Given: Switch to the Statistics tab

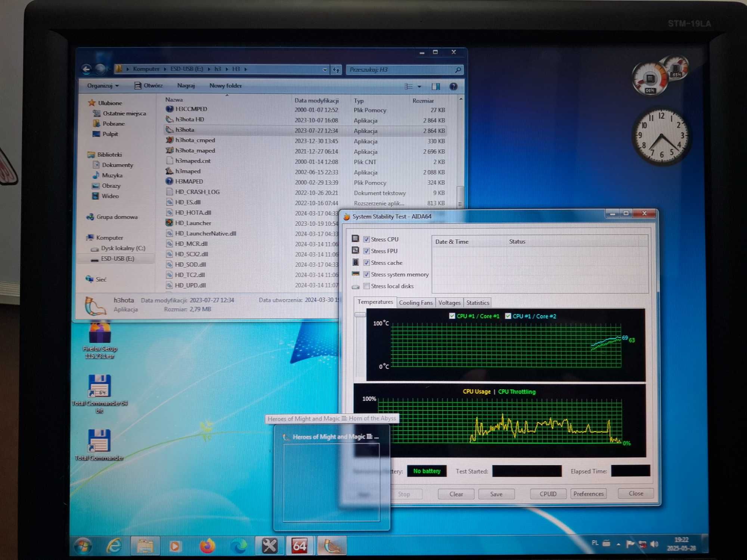Looking at the screenshot, I should pyautogui.click(x=478, y=303).
